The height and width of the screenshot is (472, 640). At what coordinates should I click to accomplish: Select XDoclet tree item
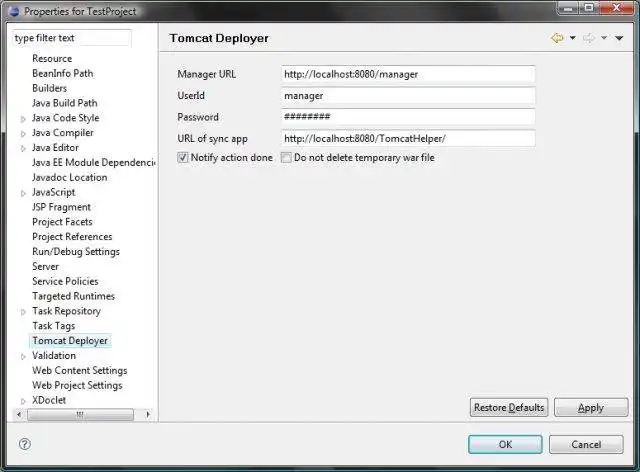point(49,400)
